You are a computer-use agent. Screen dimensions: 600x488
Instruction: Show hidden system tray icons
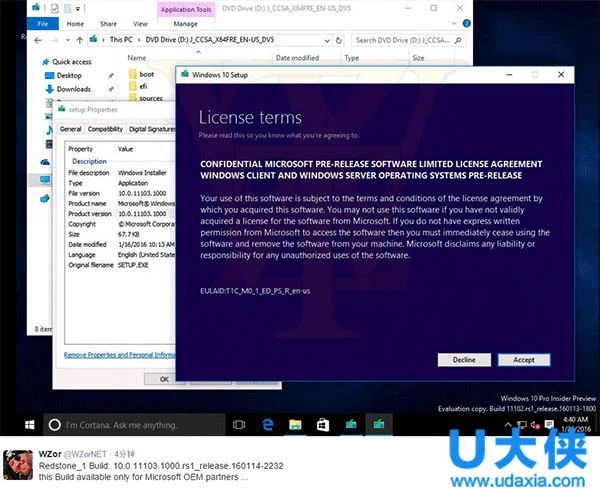click(508, 424)
